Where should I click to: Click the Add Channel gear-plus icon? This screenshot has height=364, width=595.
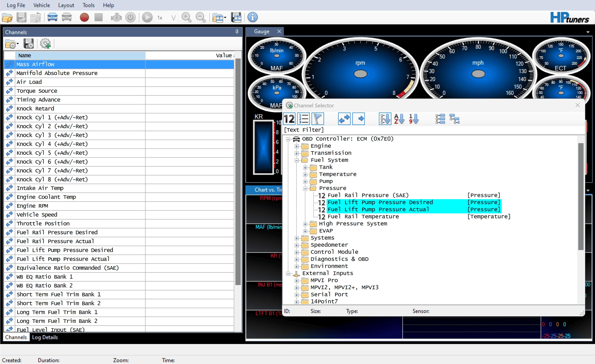tap(45, 44)
